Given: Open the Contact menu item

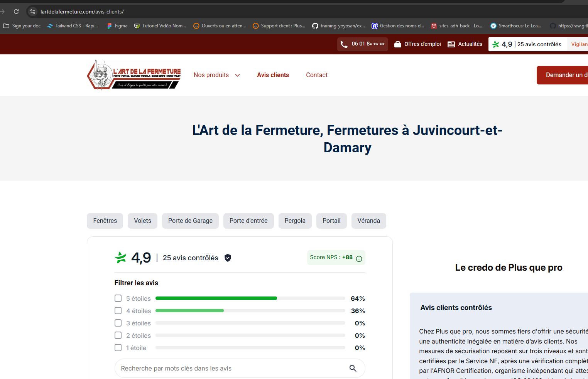Looking at the screenshot, I should tap(317, 75).
